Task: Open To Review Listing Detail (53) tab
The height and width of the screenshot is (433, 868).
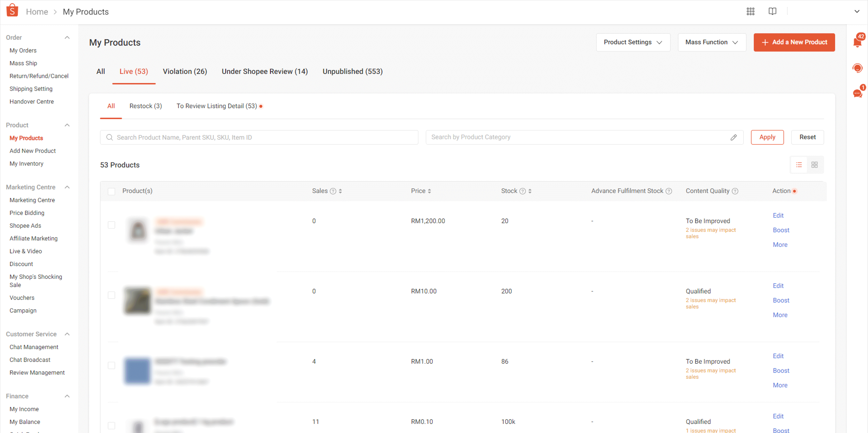Action: click(217, 106)
